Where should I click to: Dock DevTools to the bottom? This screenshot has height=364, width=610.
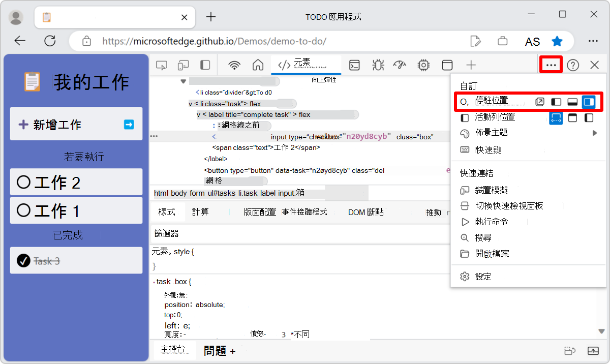pyautogui.click(x=572, y=102)
